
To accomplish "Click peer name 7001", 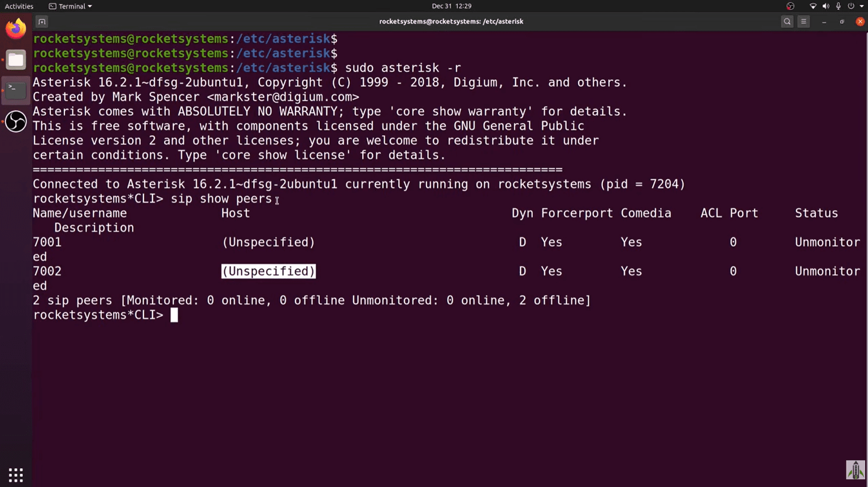I will pyautogui.click(x=47, y=242).
